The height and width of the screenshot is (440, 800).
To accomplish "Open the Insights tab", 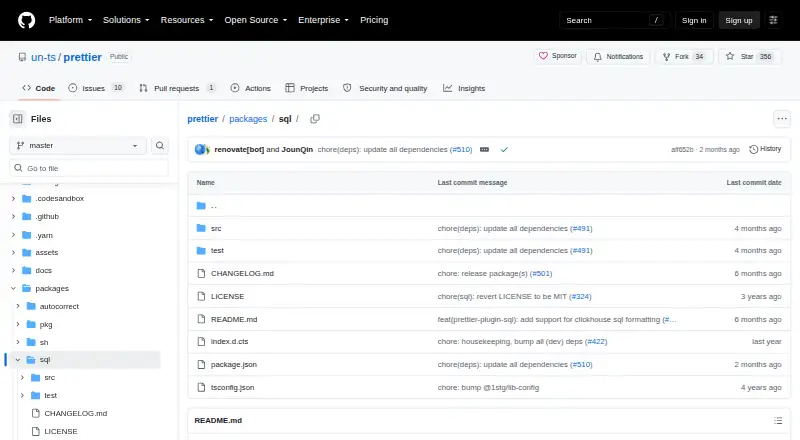I will click(x=464, y=88).
